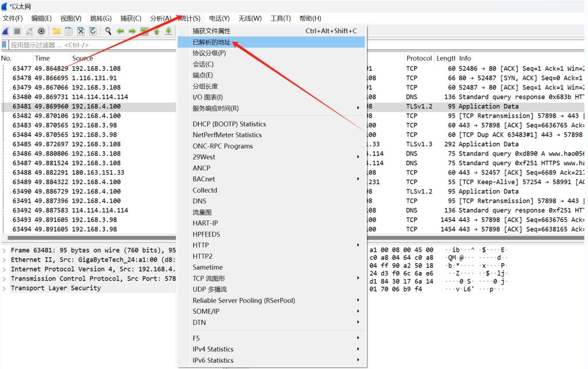The height and width of the screenshot is (369, 588).
Task: Select 分组长度 menu entry
Action: (x=271, y=86)
